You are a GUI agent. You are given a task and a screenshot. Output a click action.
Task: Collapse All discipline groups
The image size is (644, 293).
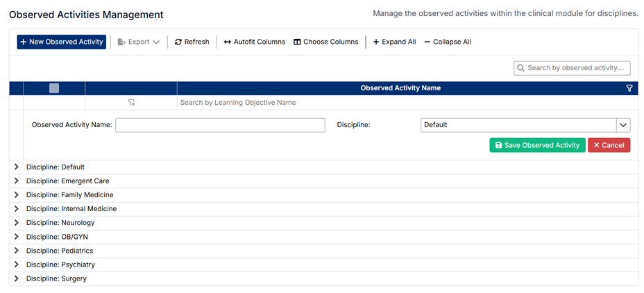(448, 42)
